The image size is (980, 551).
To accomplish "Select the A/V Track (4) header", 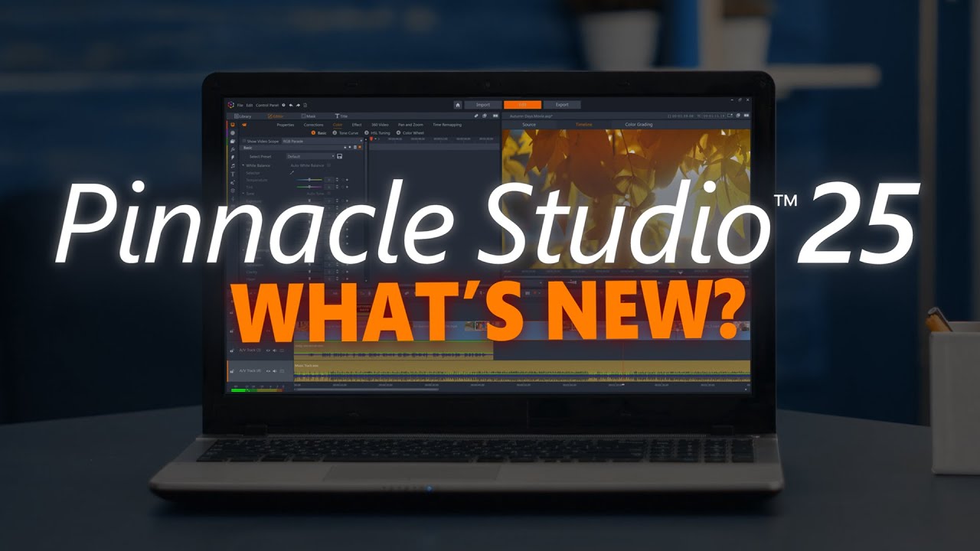I will [260, 371].
